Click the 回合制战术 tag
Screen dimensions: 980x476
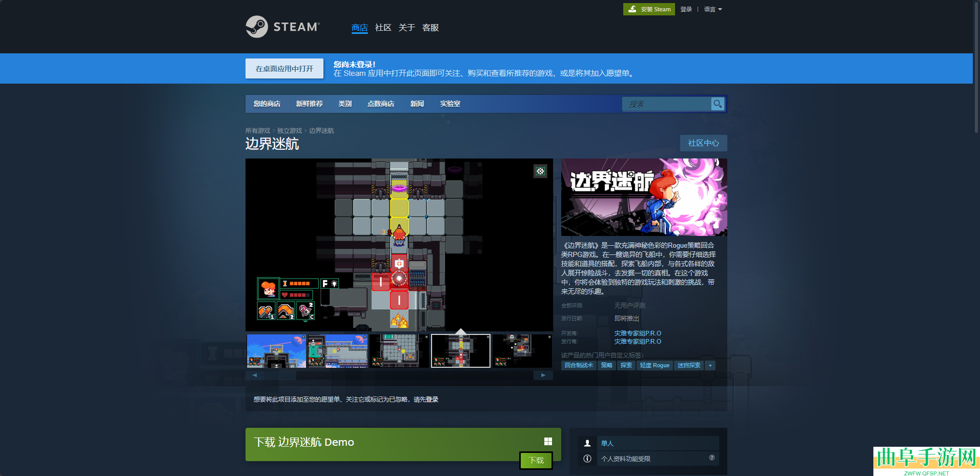click(x=579, y=365)
